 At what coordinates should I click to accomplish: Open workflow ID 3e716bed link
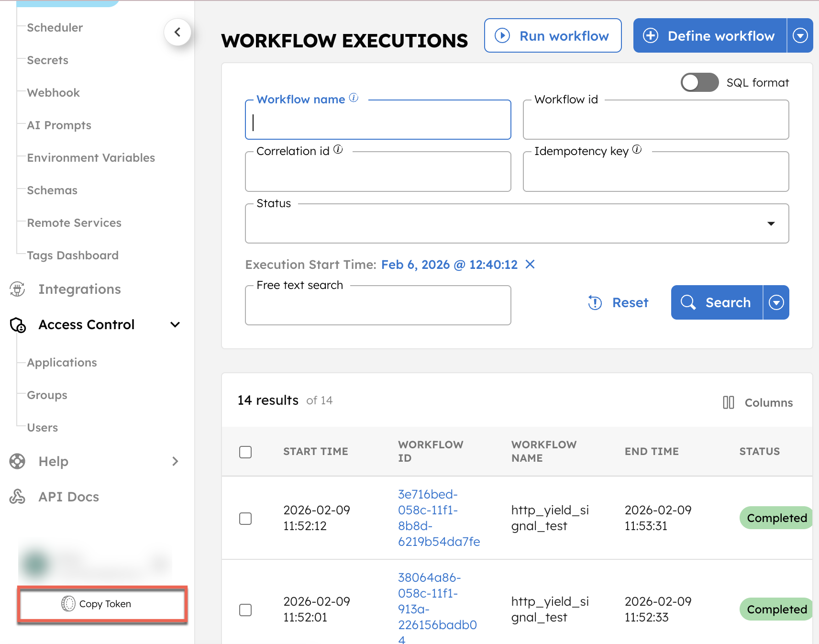point(438,518)
